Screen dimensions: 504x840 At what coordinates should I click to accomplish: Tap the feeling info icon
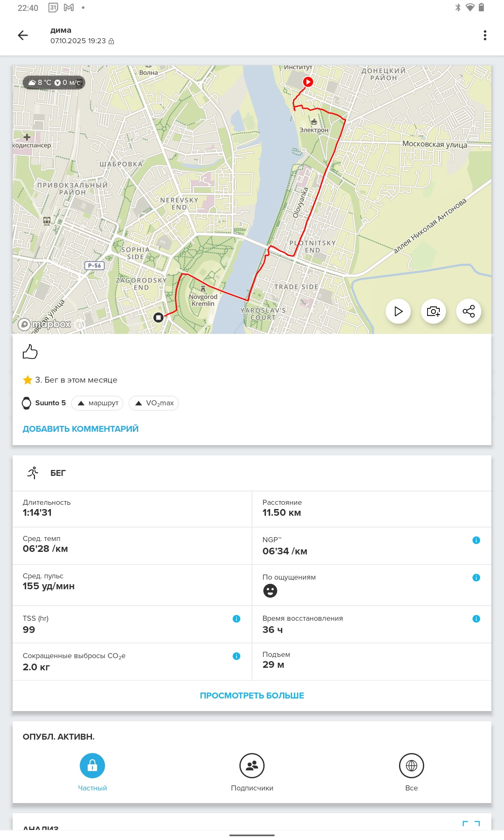coord(476,577)
